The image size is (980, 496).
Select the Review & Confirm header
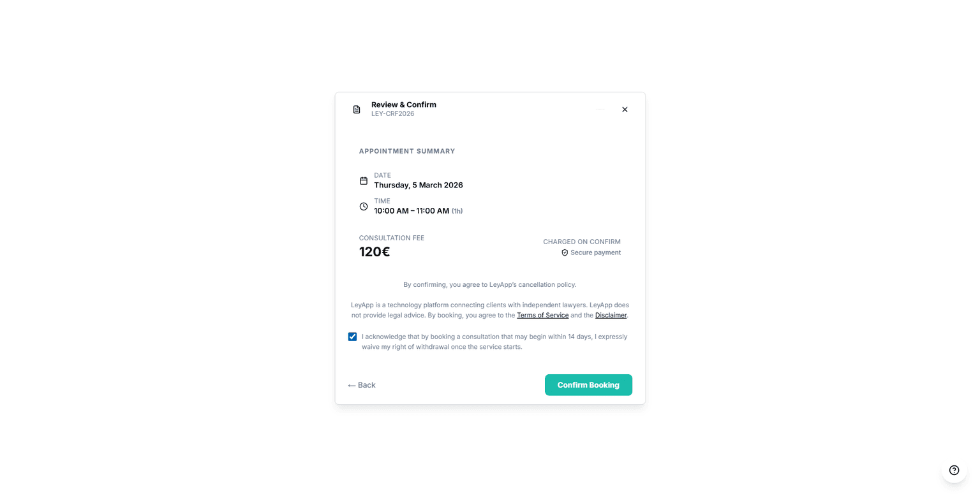(x=403, y=105)
